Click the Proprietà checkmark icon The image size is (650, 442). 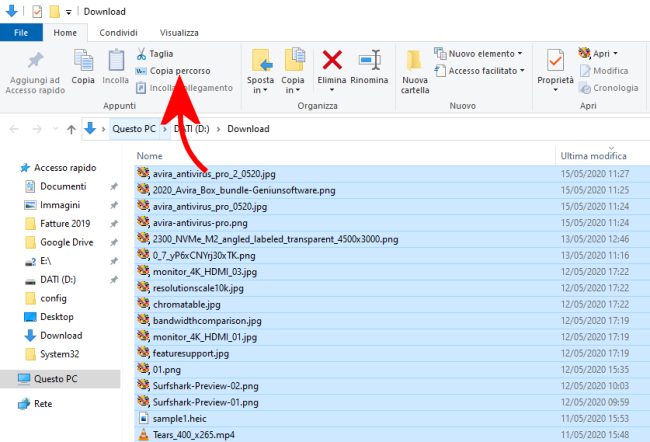point(555,61)
